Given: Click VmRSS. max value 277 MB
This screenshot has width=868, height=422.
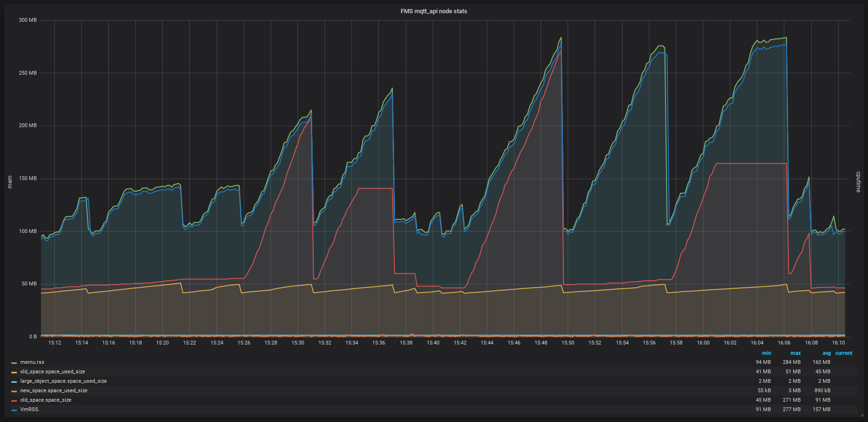Looking at the screenshot, I should click(792, 410).
